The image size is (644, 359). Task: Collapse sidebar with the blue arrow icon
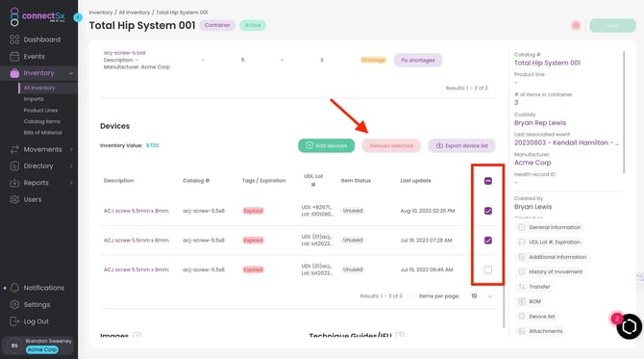point(78,17)
